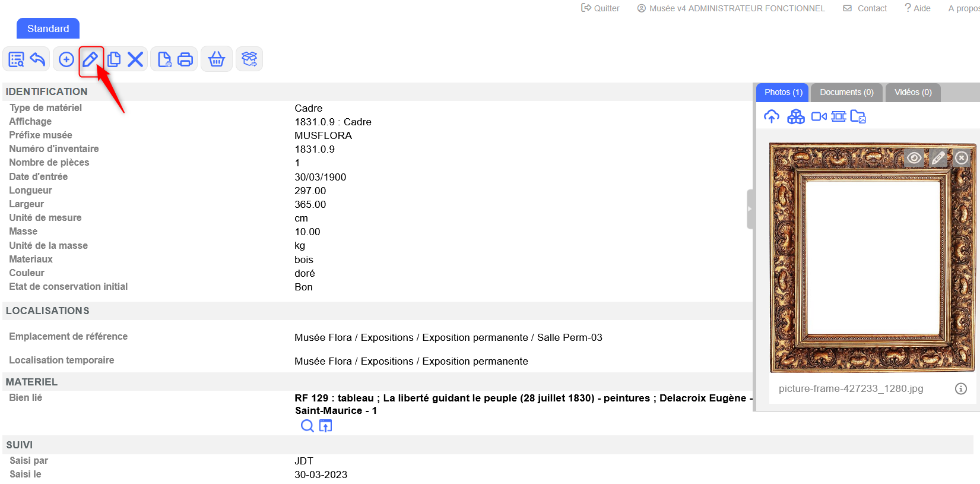The width and height of the screenshot is (980, 484).
Task: Add record to basket icon
Action: [217, 59]
